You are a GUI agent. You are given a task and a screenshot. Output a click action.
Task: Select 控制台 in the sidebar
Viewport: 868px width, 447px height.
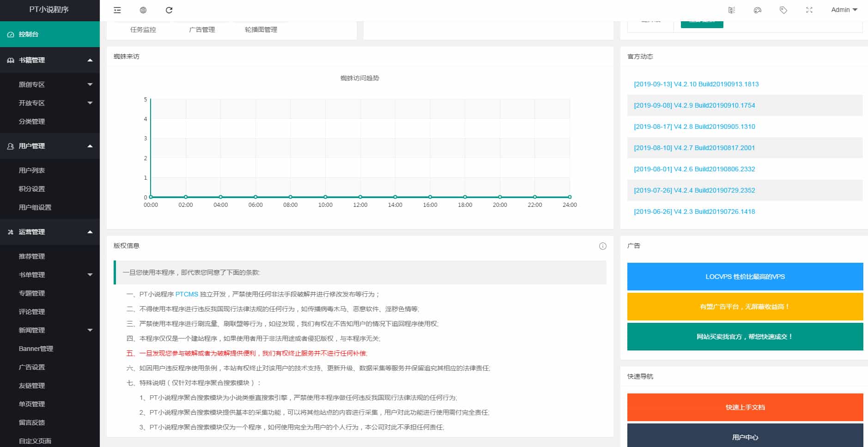pyautogui.click(x=50, y=34)
